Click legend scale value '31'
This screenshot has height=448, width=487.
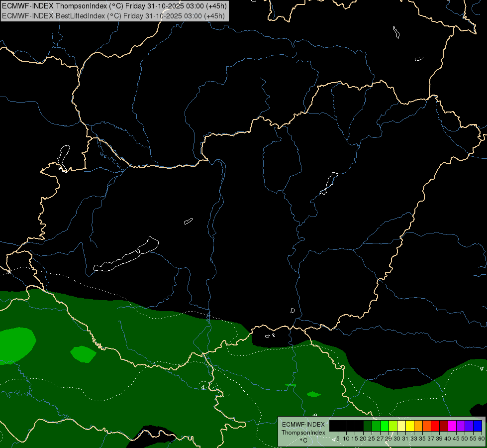(x=405, y=439)
